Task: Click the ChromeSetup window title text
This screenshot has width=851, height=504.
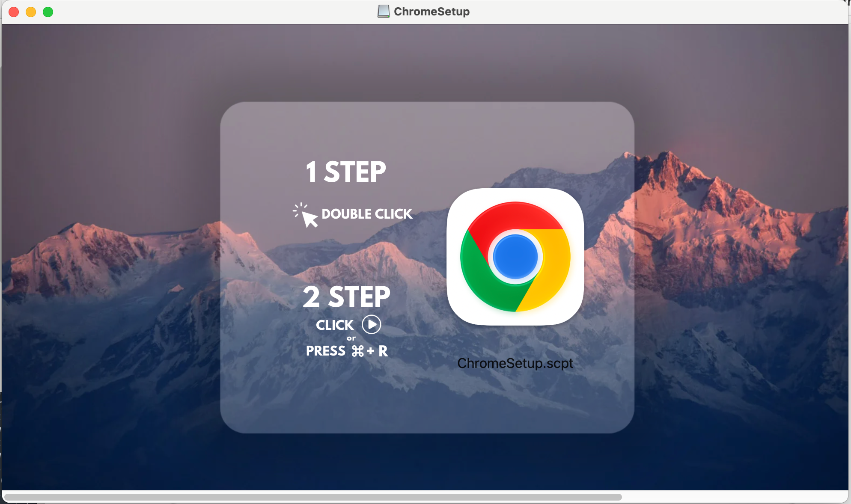Action: [431, 12]
